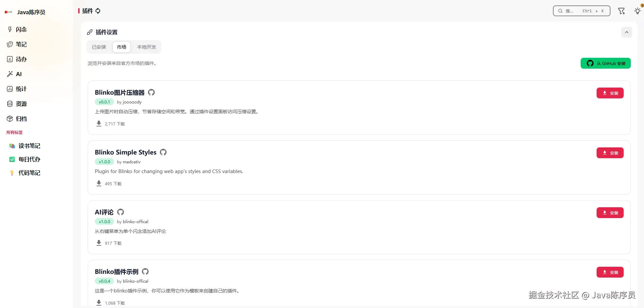Install the Blinko图片压缩器 plugin
The width and height of the screenshot is (644, 308).
point(610,93)
